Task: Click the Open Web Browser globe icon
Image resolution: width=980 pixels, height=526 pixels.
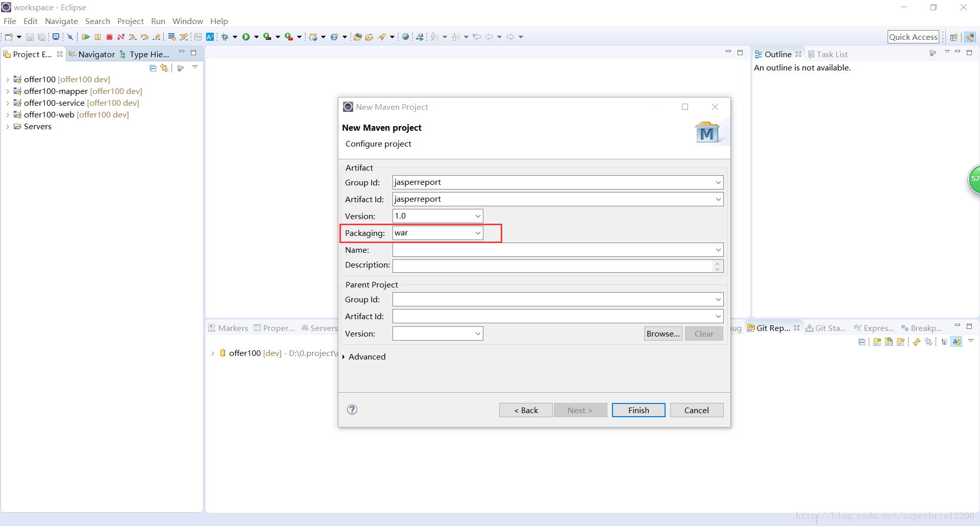Action: click(x=405, y=37)
